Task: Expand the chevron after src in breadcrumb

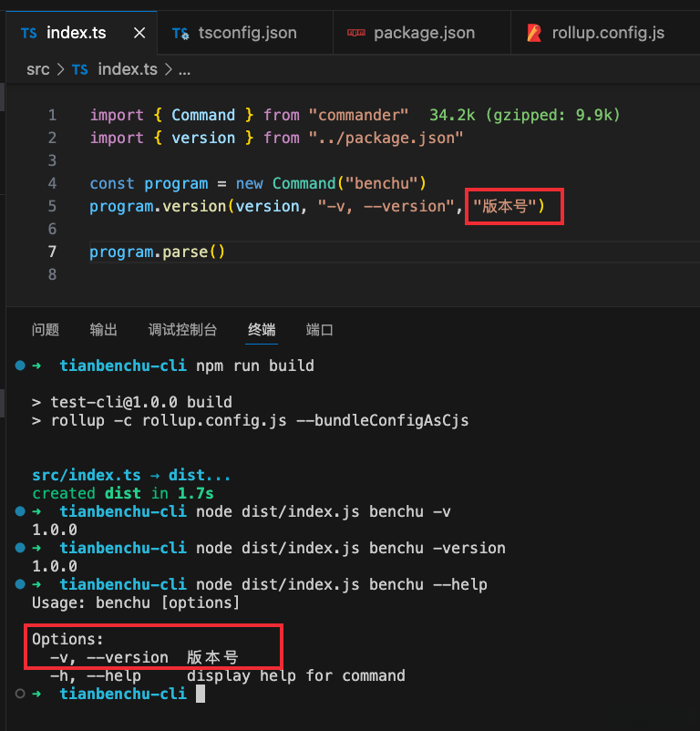Action: [x=60, y=70]
